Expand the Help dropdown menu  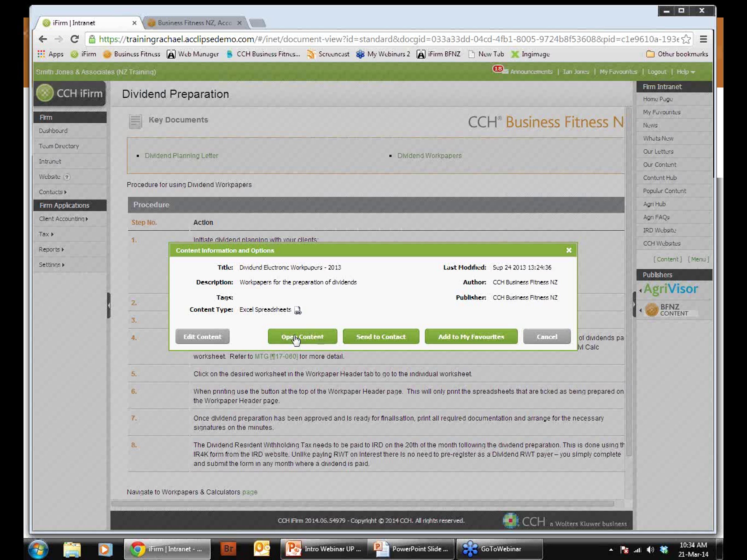click(686, 72)
